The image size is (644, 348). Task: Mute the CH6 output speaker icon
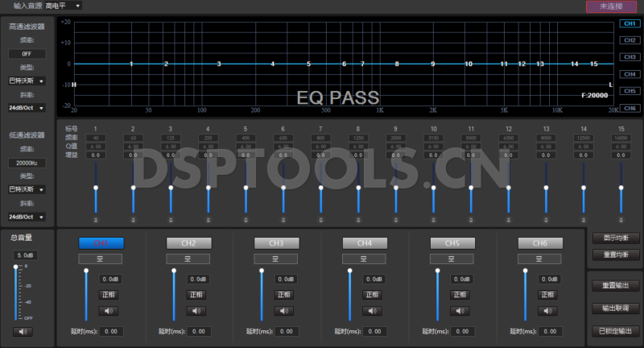548,311
